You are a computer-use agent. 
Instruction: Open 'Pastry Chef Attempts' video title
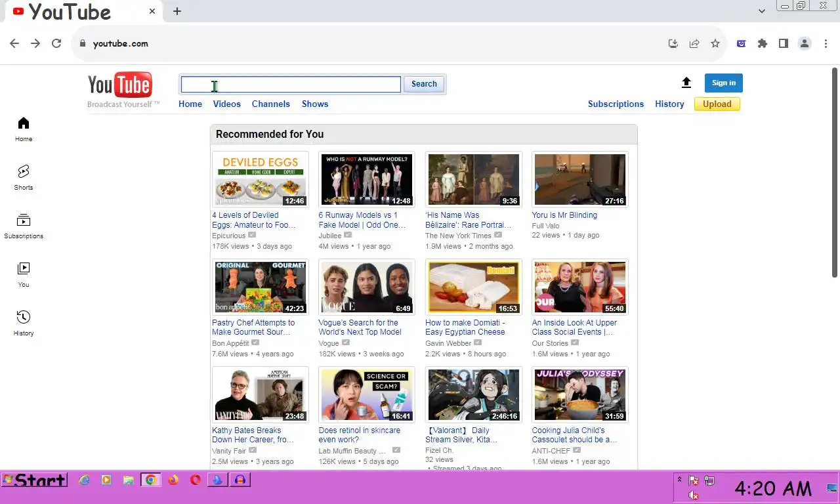[253, 327]
